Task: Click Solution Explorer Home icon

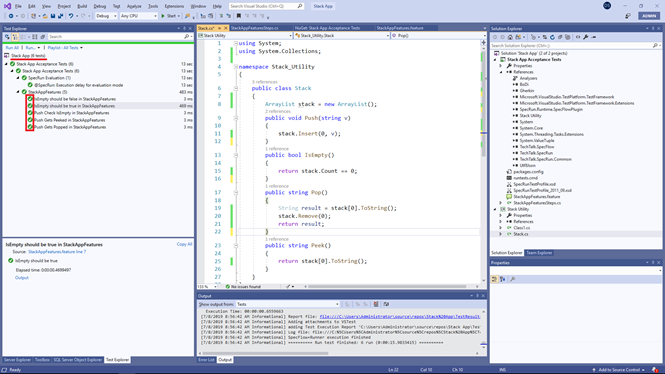Action: click(x=510, y=37)
